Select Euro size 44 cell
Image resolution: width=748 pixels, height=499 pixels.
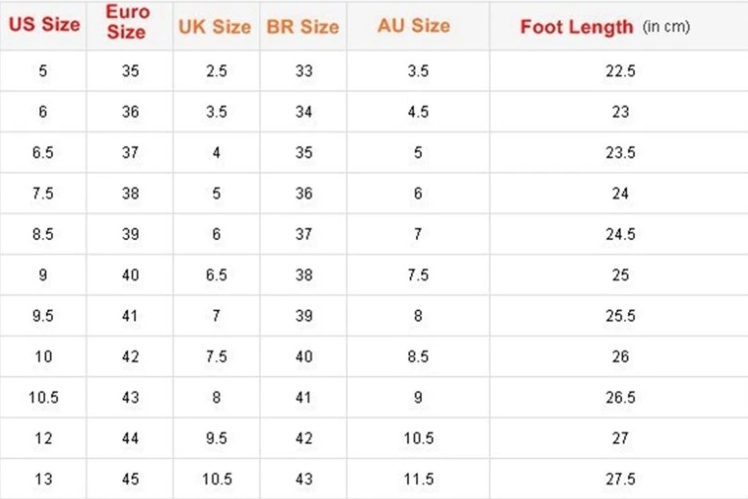(x=130, y=438)
